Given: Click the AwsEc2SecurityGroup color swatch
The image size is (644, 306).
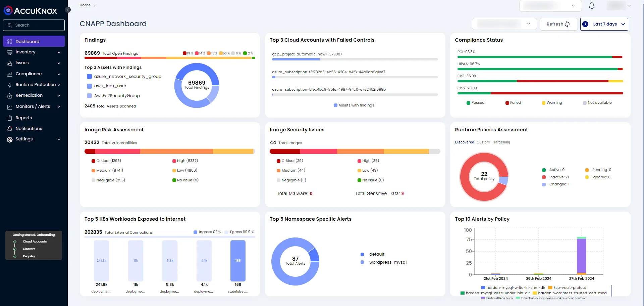Looking at the screenshot, I should click(89, 96).
